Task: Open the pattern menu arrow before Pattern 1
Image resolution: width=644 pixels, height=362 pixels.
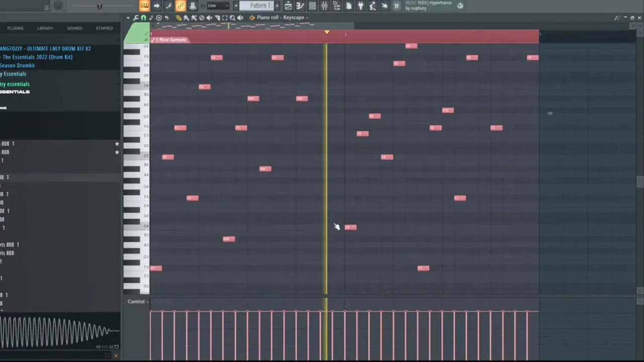Action: pyautogui.click(x=235, y=6)
